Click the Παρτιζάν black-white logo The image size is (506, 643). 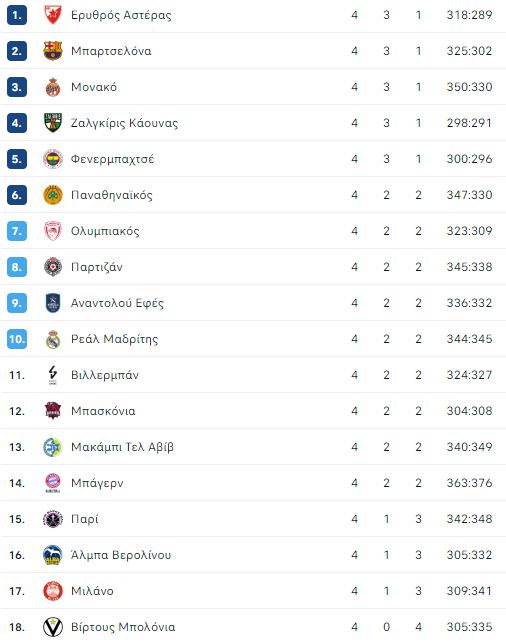[53, 267]
